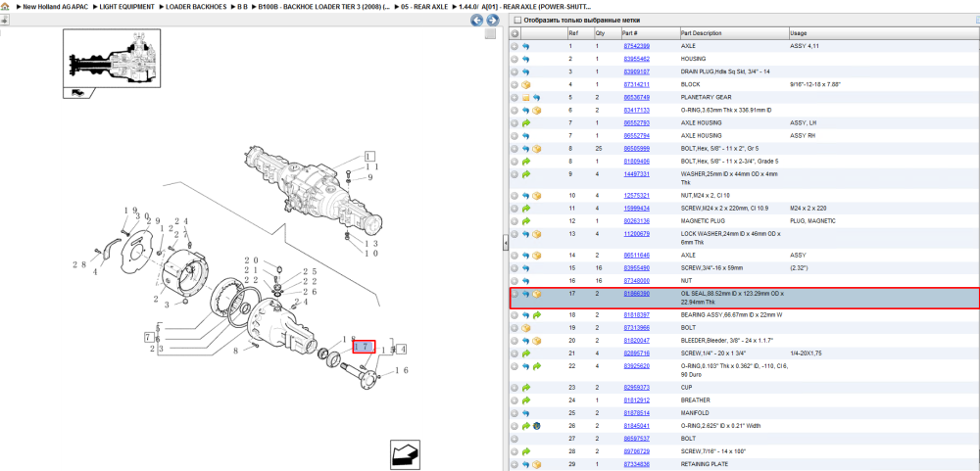Select circle marker for BOLT 86597537 row
The width and height of the screenshot is (980, 471).
(514, 439)
